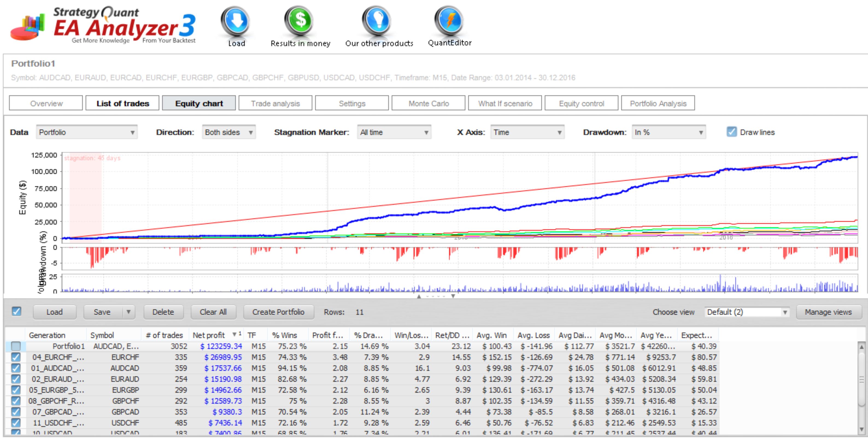Open the Direction Both sides dropdown
Image resolution: width=868 pixels, height=440 pixels.
click(229, 132)
